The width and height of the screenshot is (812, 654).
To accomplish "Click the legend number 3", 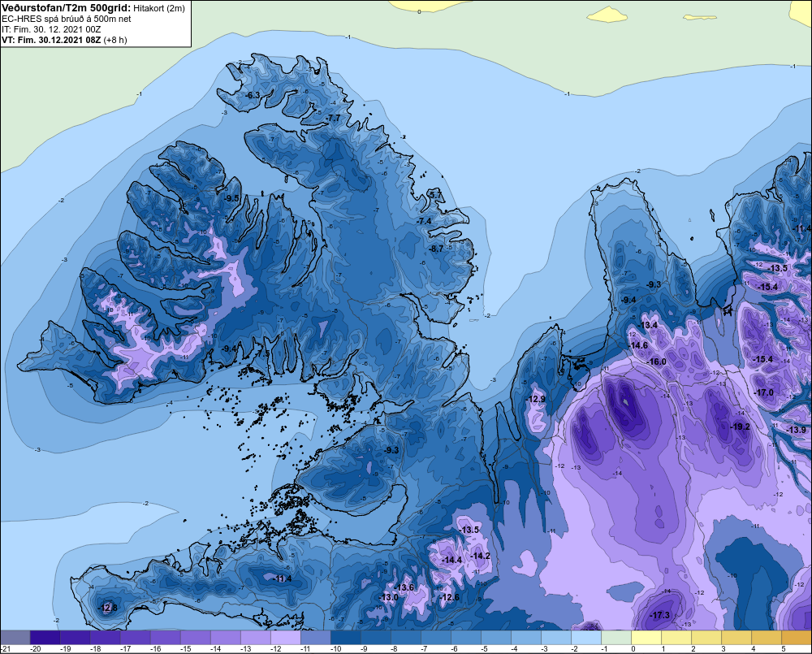I will tap(723, 649).
